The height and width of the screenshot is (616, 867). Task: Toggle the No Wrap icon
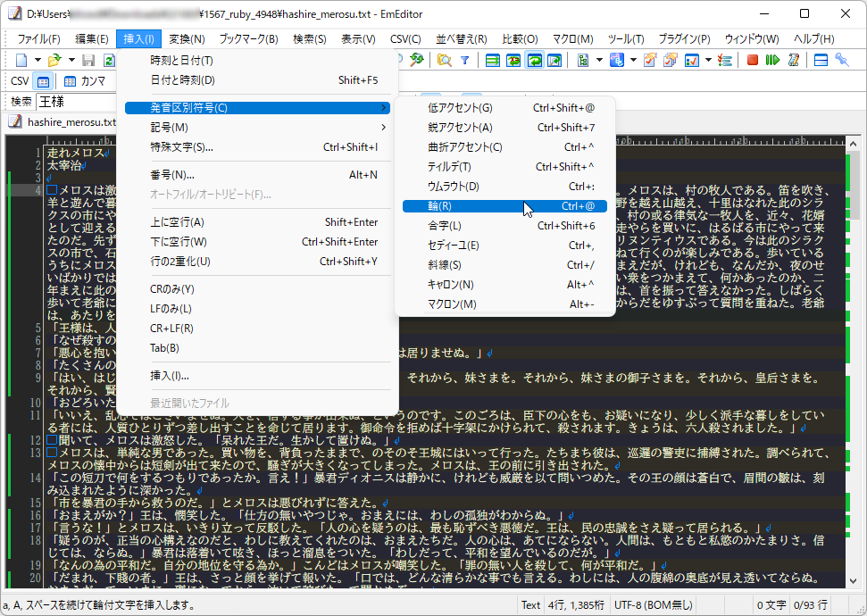[492, 61]
